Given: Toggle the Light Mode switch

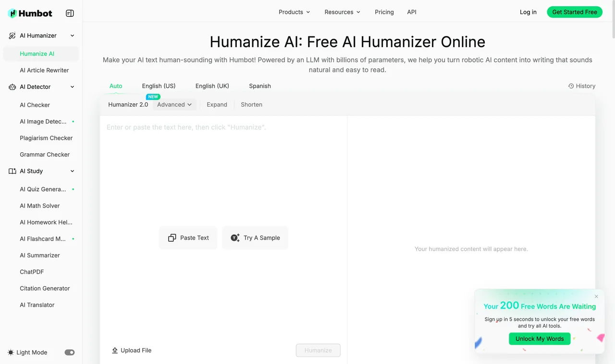Looking at the screenshot, I should [70, 352].
